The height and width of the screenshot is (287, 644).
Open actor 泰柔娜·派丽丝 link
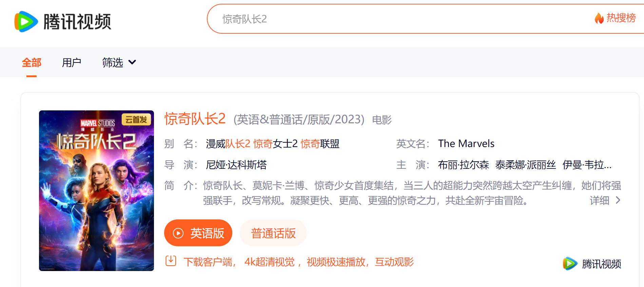[525, 165]
